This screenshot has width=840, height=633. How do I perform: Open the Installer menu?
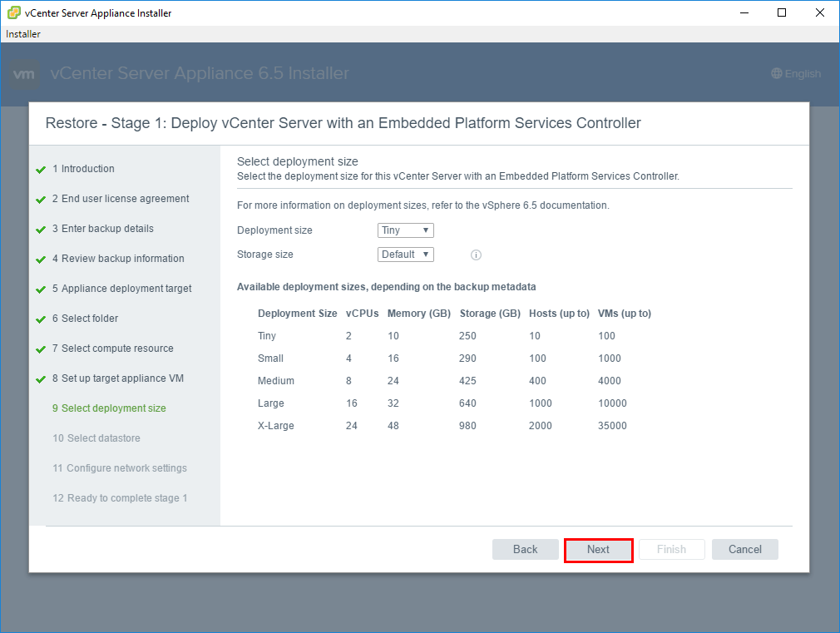[x=23, y=34]
